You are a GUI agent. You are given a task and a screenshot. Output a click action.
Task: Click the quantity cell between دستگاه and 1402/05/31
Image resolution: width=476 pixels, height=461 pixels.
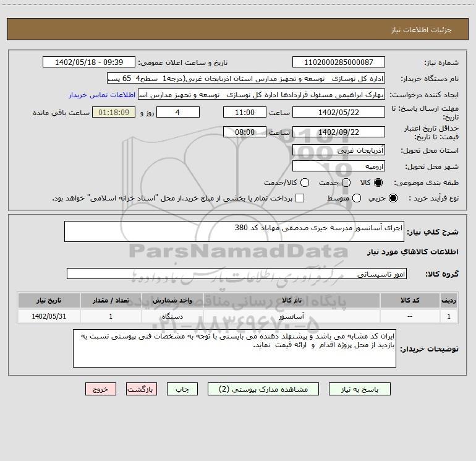[111, 316]
